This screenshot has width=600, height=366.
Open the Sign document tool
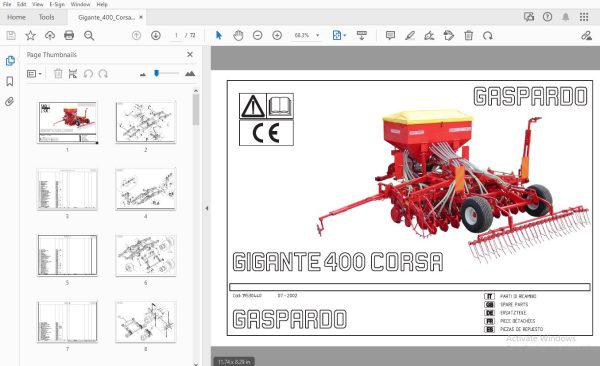click(429, 36)
